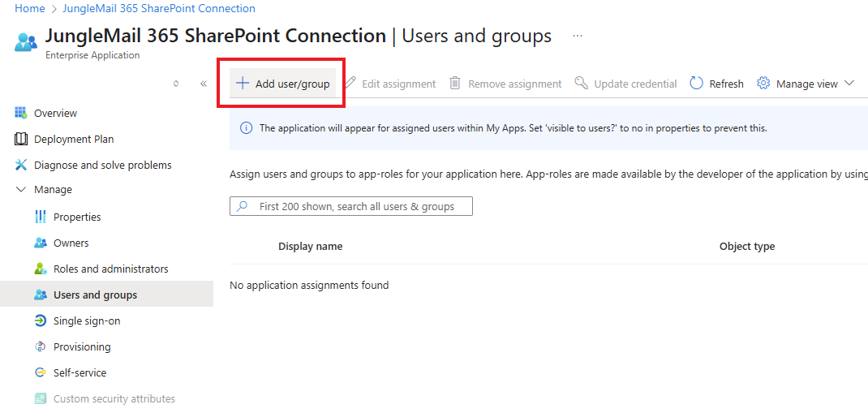Click the Add user/group button

[282, 84]
